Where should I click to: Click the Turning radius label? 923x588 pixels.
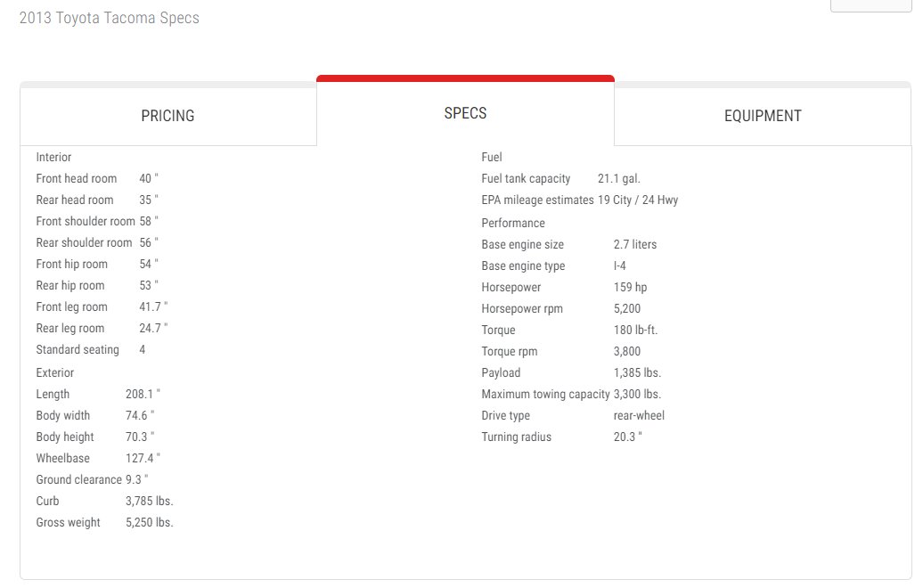516,437
